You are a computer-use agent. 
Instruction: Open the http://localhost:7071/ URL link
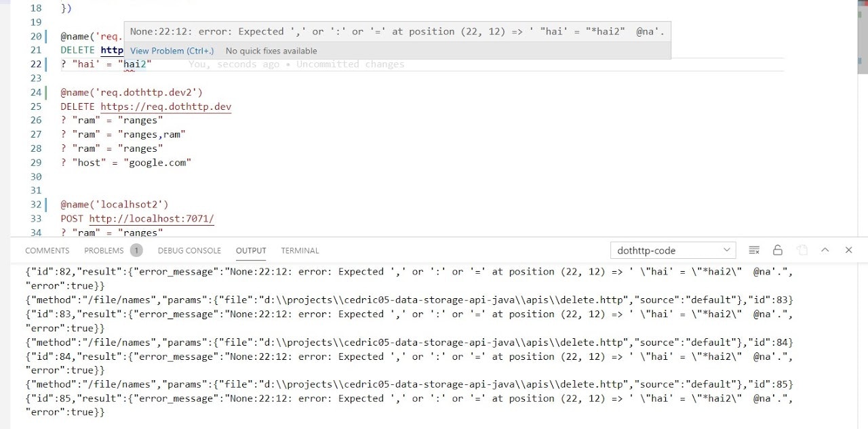(x=152, y=218)
